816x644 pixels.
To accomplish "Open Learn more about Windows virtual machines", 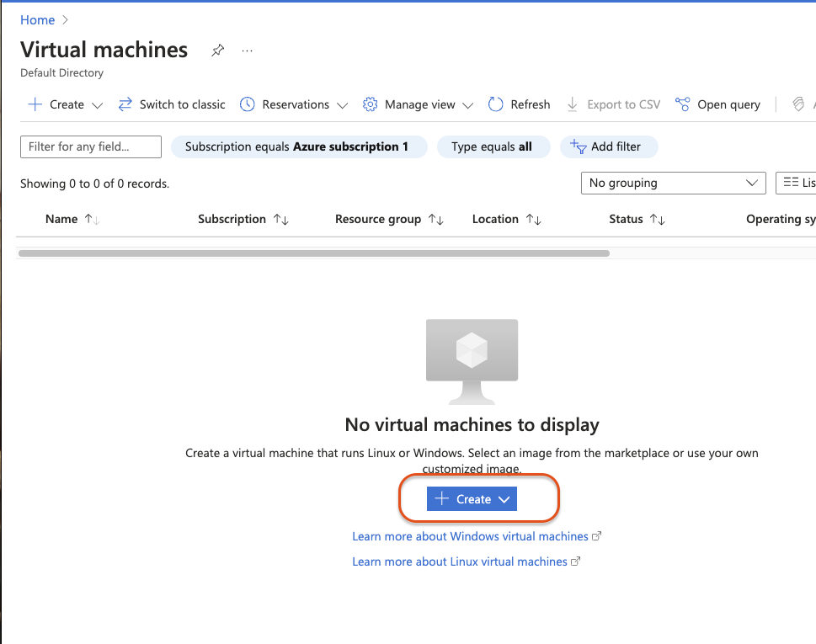I will (470, 536).
